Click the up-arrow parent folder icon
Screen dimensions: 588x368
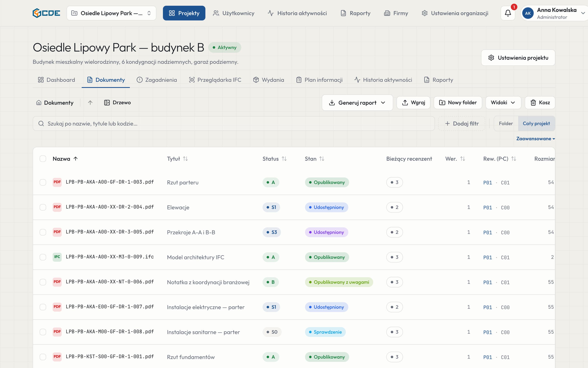point(90,103)
